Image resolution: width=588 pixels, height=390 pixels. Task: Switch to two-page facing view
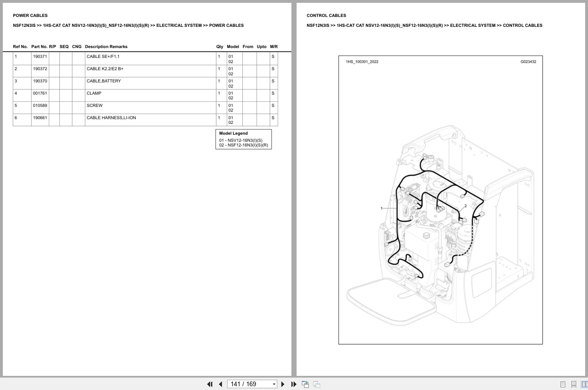pos(585,384)
